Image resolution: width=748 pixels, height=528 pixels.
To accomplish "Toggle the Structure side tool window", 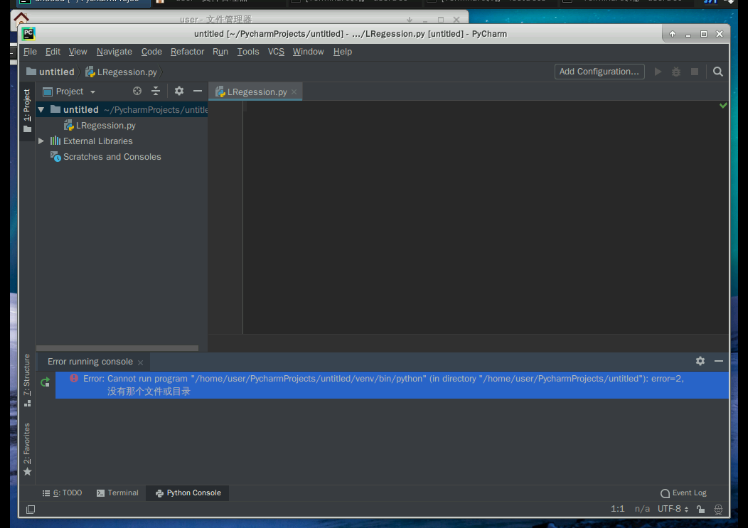I will [x=27, y=380].
